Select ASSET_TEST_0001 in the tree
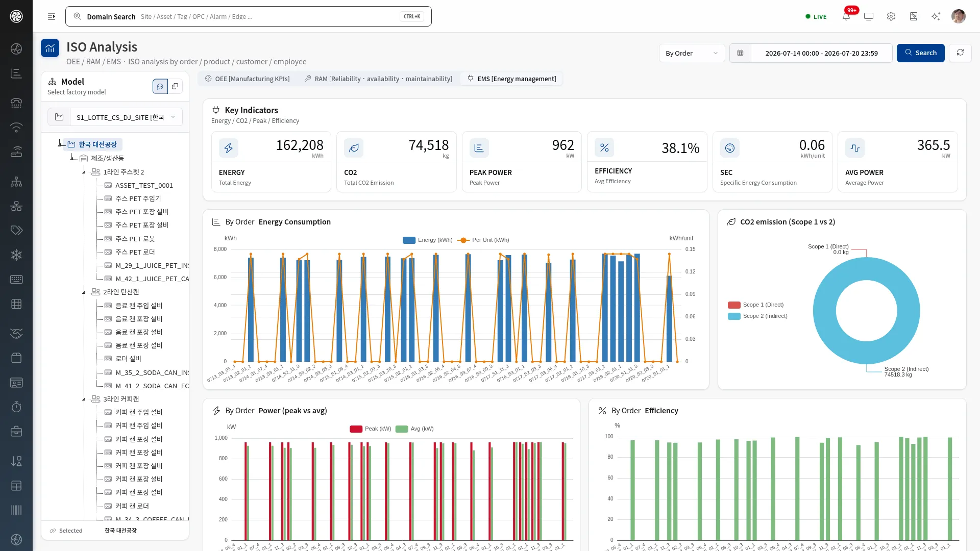 [144, 185]
